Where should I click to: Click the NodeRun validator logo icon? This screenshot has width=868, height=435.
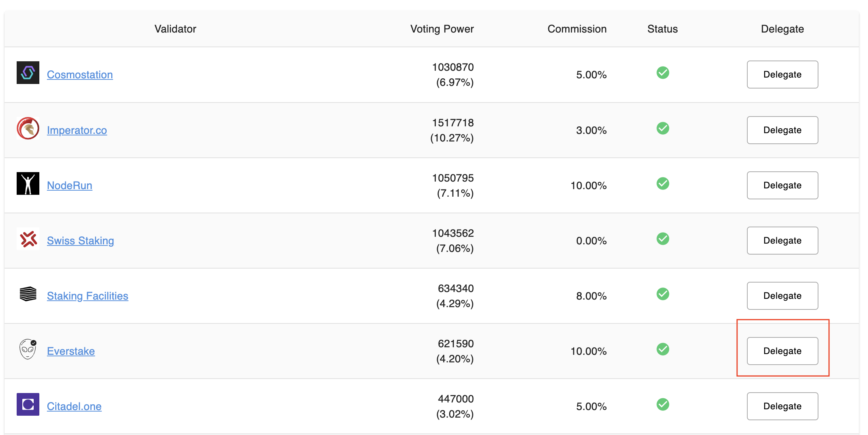28,183
